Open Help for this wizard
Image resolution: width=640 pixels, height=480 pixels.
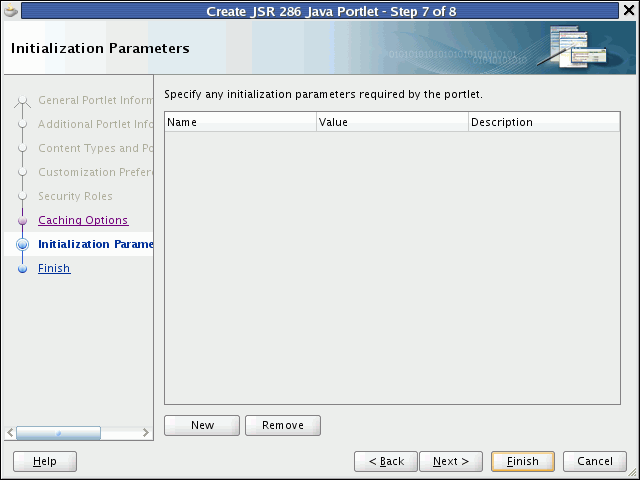(x=44, y=461)
